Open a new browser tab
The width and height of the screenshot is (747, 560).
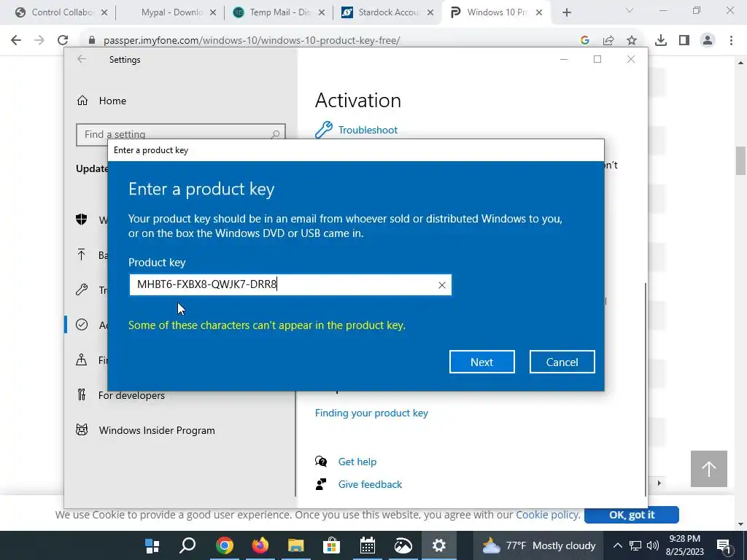tap(566, 12)
